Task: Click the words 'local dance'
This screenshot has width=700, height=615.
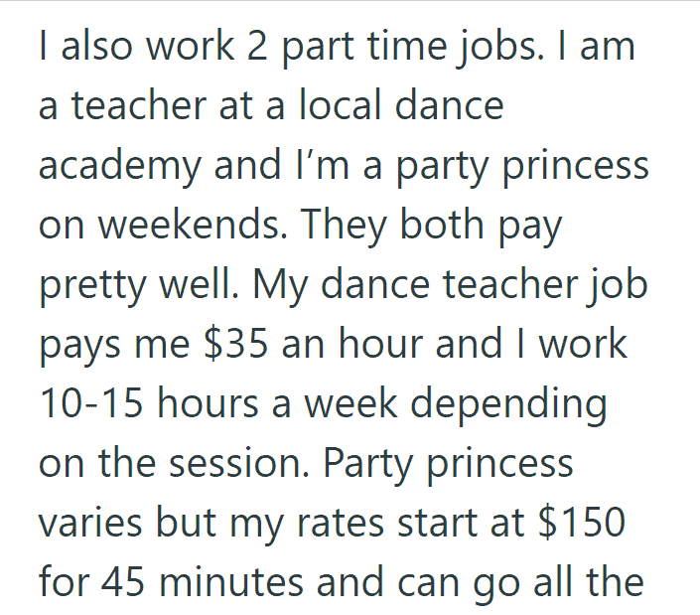Action: click(x=401, y=105)
